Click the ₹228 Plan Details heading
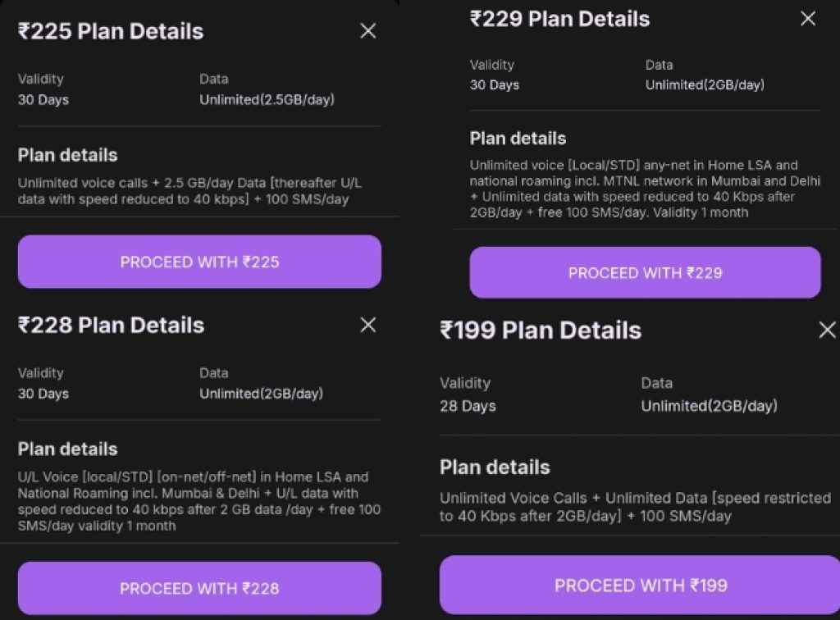The width and height of the screenshot is (840, 620). 111,325
